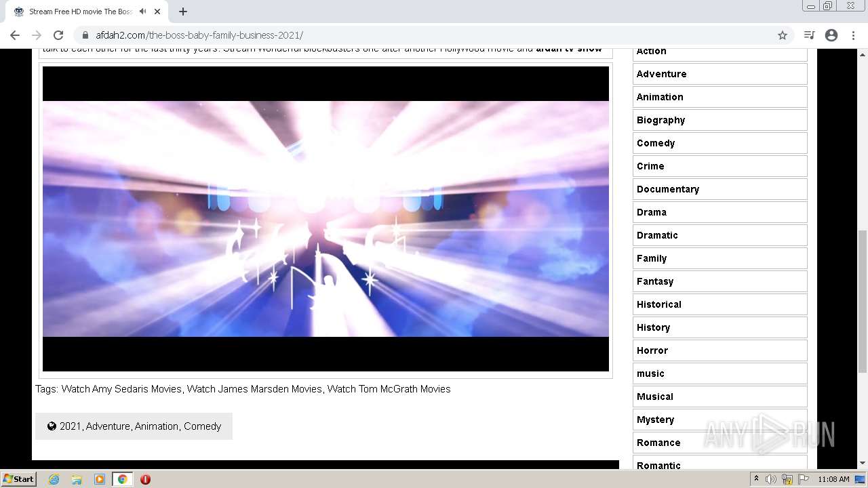Screen dimensions: 868x488
Task: Open the Romance genre category
Action: coord(720,443)
